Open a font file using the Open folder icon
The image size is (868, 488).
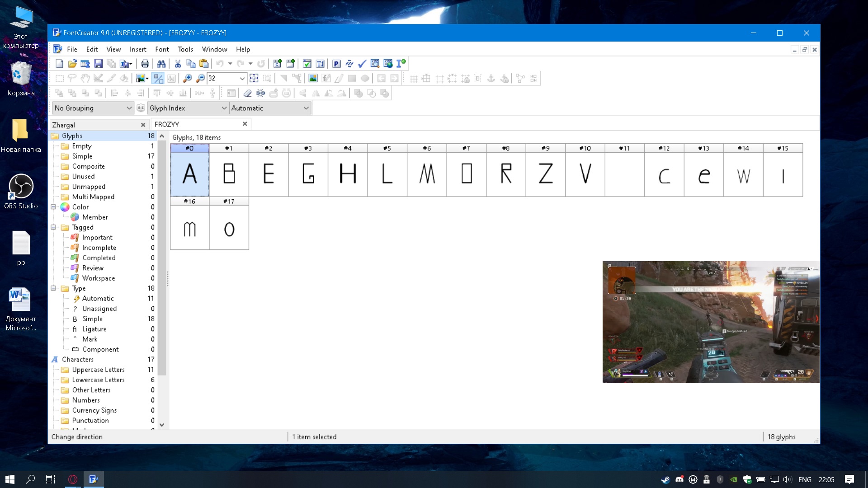coord(72,64)
